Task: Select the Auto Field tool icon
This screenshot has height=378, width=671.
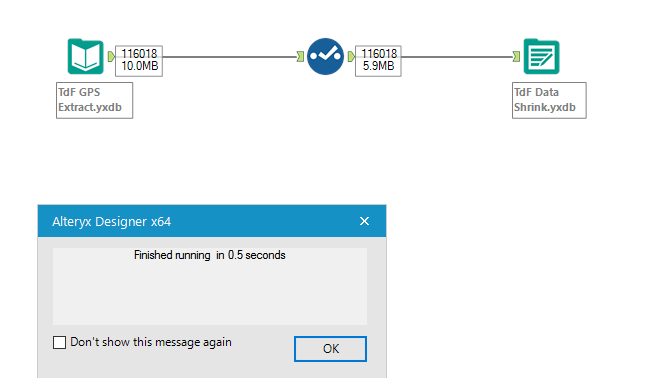Action: (325, 57)
